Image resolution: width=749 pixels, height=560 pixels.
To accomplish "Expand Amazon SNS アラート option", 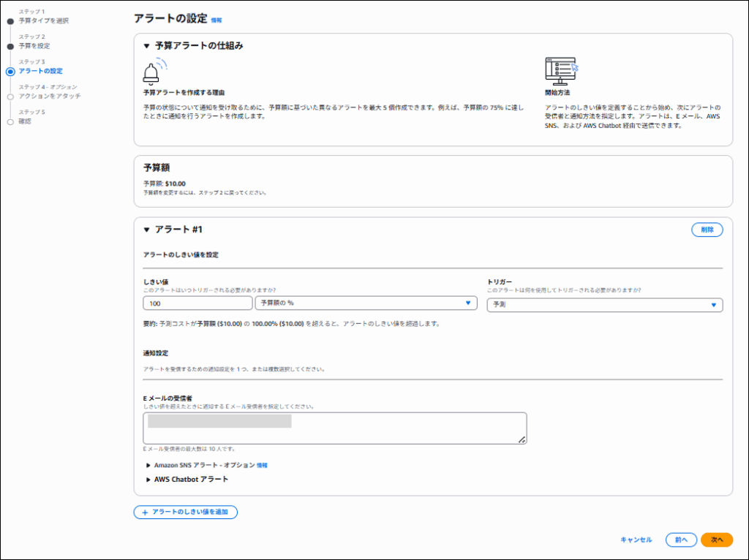I will click(x=148, y=465).
